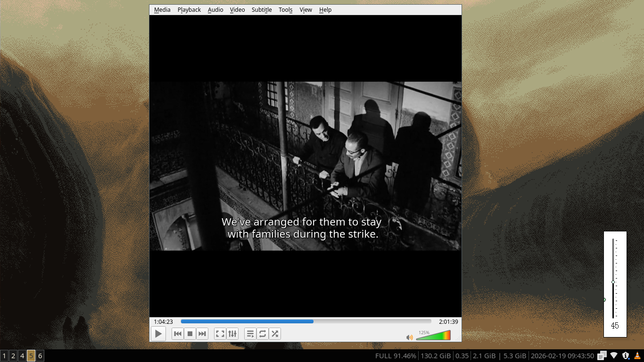Click the total duration 2:01:39 label

click(448, 321)
